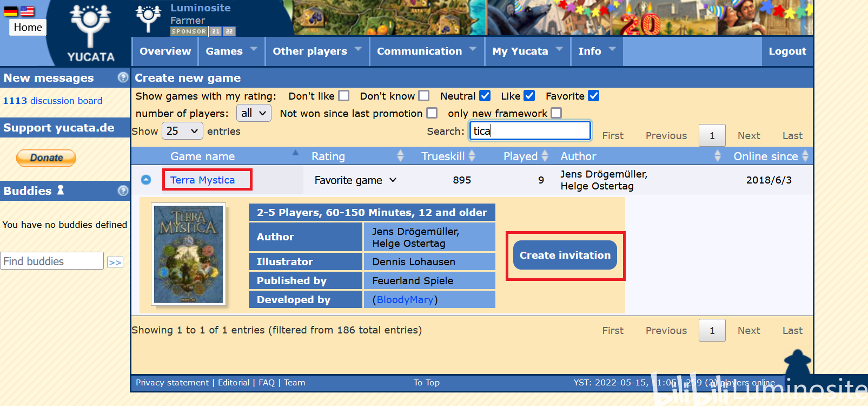Click bottom pagination Last

point(793,330)
